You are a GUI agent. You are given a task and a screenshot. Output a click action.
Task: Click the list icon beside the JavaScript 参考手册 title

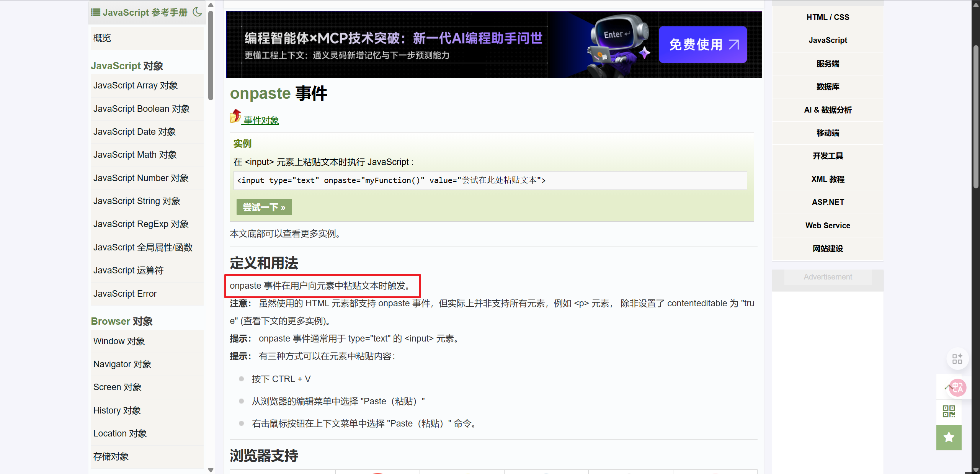[95, 12]
